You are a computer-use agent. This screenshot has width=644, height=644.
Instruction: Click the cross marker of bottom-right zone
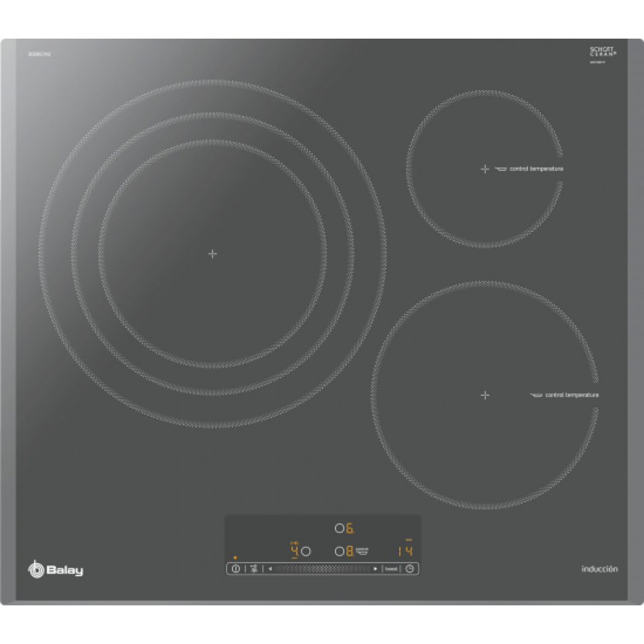click(485, 395)
